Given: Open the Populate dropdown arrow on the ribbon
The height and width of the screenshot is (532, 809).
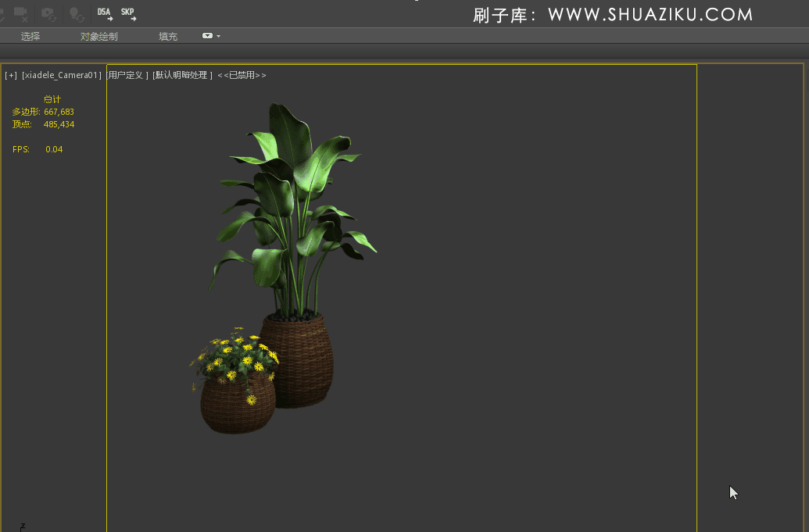Looking at the screenshot, I should tap(217, 35).
